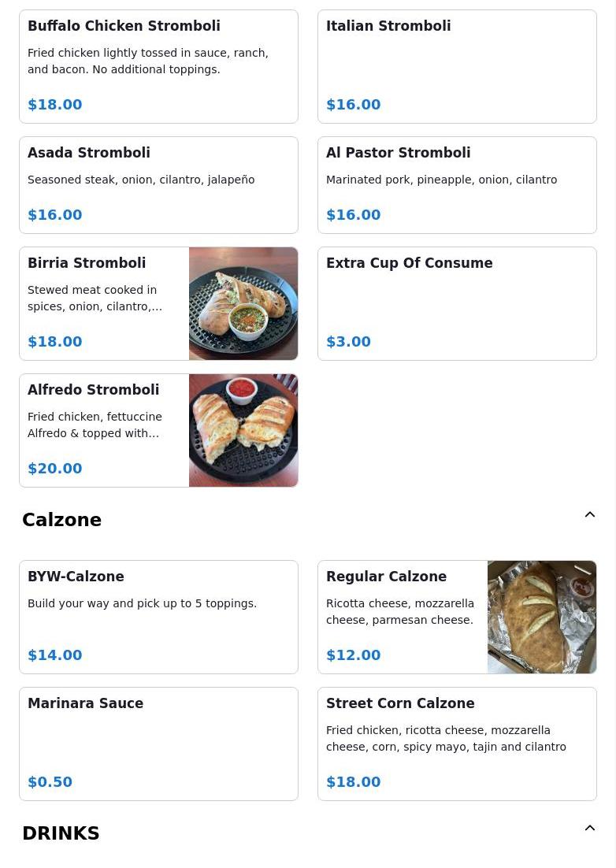Click the Birria Stromboli title
The image size is (616, 868).
87,263
